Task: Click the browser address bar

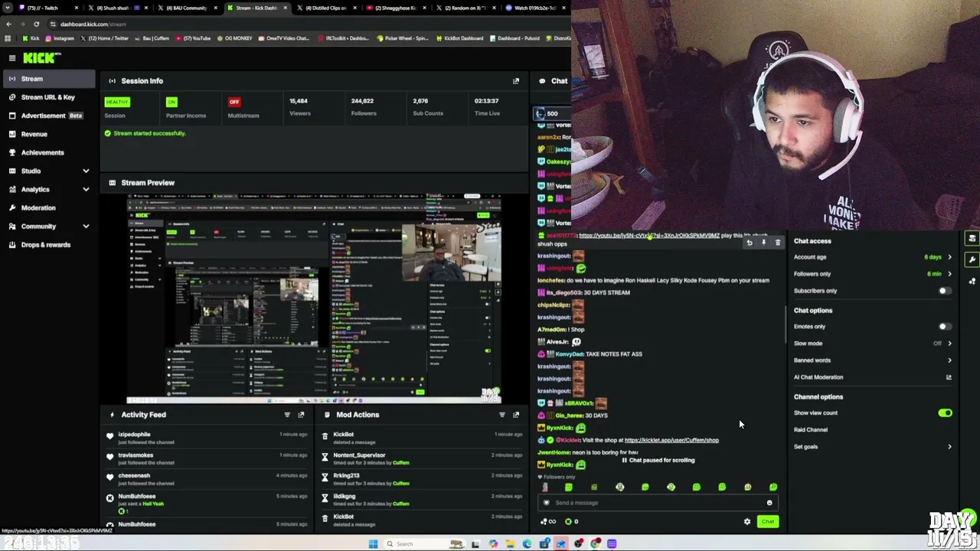Action: point(306,24)
